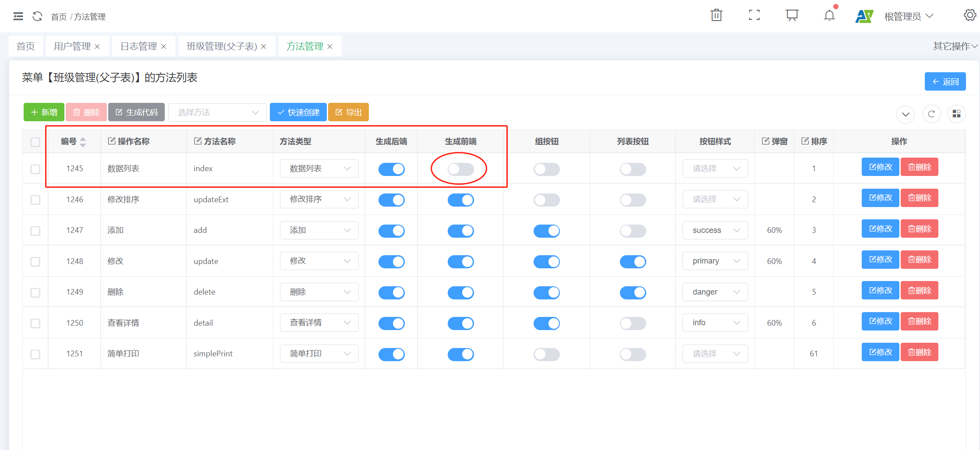The height and width of the screenshot is (450, 980).
Task: Open the notification bell
Action: 829,16
